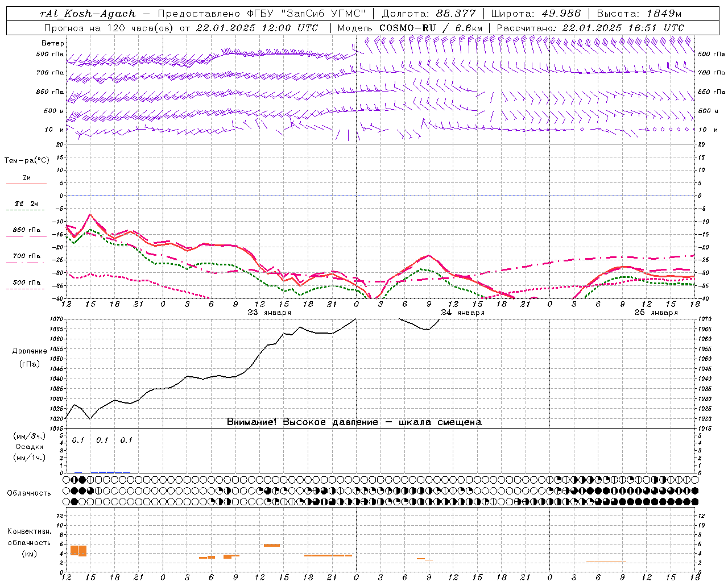Click the Осадки precipitation label

pyautogui.click(x=29, y=447)
